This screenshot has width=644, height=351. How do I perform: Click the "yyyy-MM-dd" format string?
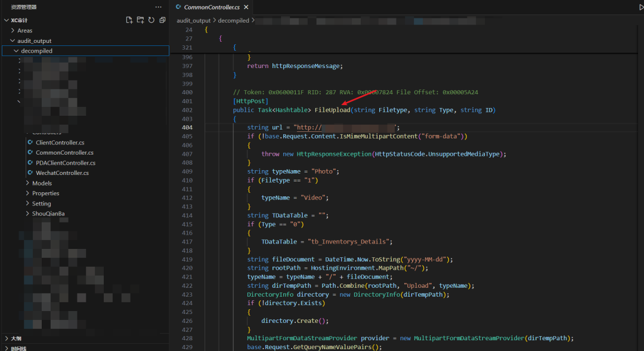click(x=425, y=259)
